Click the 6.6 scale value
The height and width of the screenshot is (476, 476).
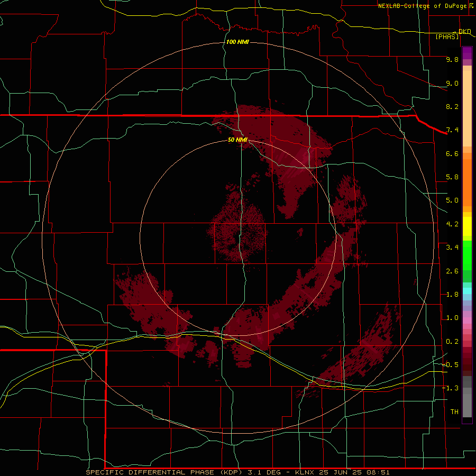tap(452, 153)
